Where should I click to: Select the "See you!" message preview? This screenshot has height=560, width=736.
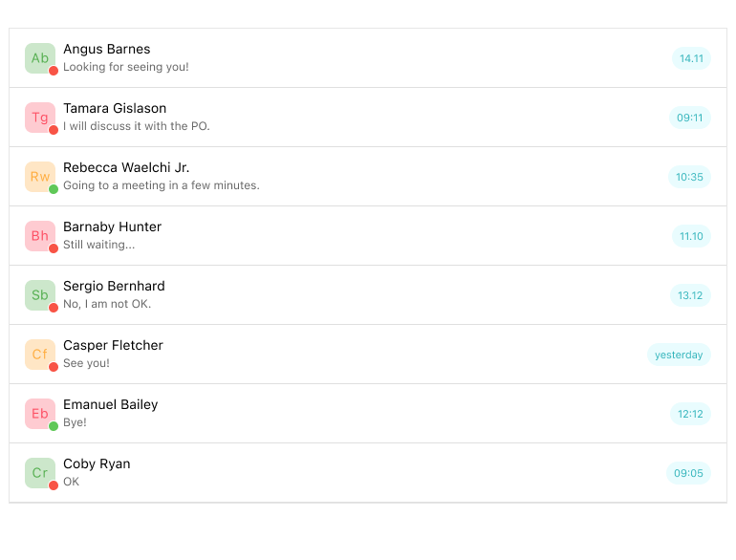pos(86,363)
